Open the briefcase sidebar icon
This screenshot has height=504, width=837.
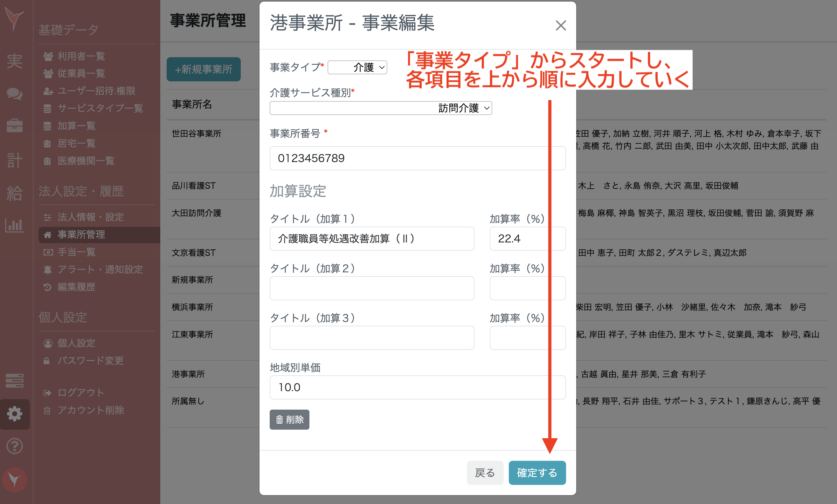click(15, 126)
